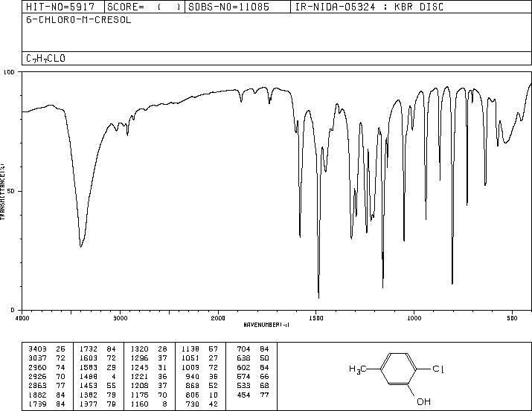Select peak value 1138 in the table
Viewport: 532px width, 411px height.
click(190, 349)
